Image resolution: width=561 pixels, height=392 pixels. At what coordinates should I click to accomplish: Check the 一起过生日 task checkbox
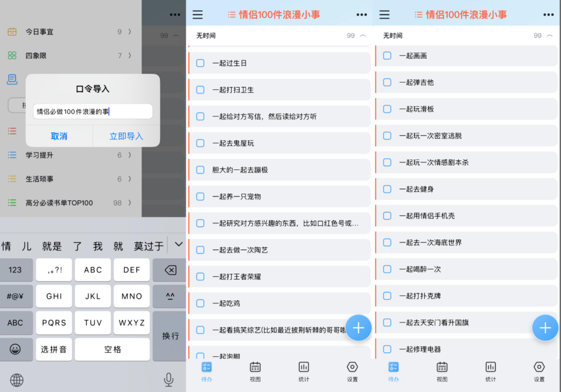[x=200, y=63]
